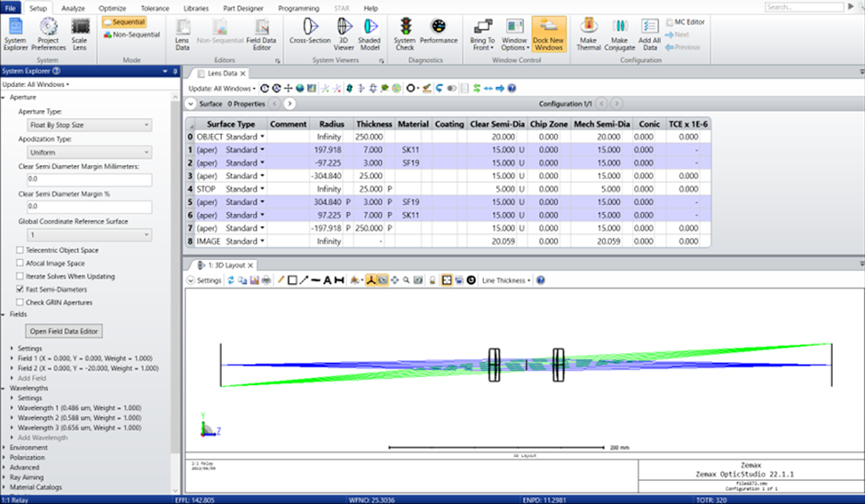Expand the Polarization section

27,457
